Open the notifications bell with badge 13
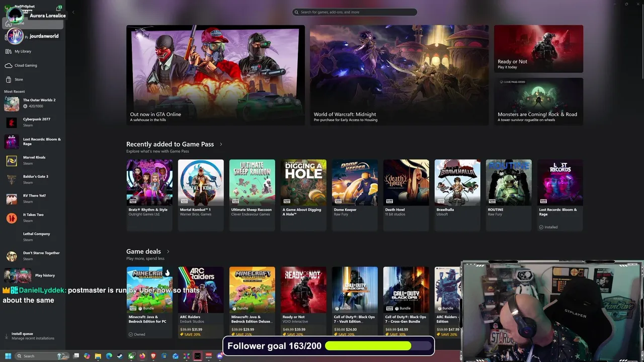This screenshot has height=362, width=644. (59, 8)
